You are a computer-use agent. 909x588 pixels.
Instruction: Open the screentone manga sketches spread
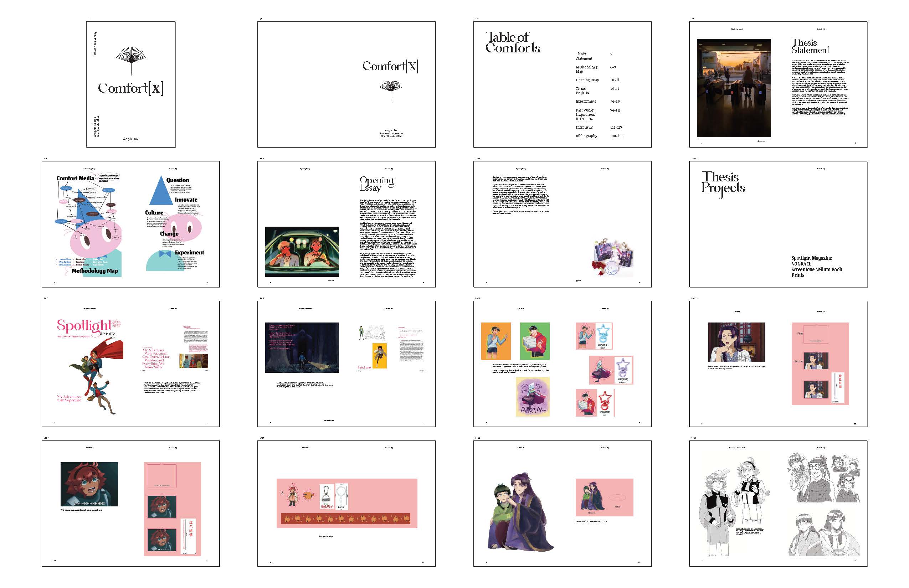click(x=778, y=504)
